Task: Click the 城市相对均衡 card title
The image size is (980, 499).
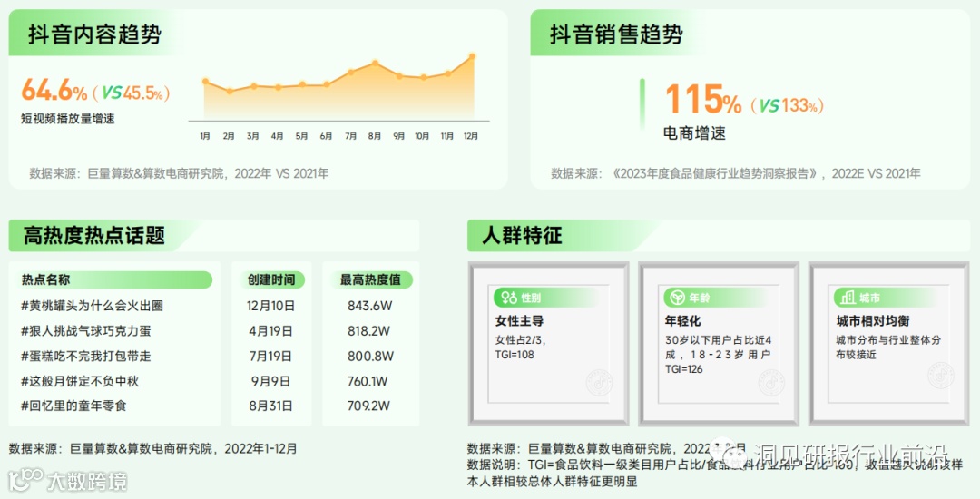Action: tap(873, 321)
